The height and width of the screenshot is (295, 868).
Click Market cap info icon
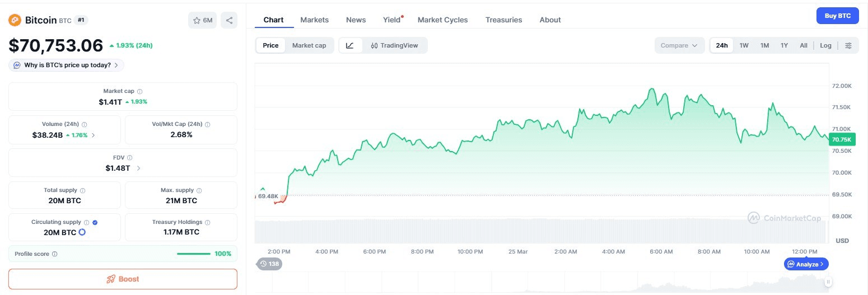coord(140,91)
